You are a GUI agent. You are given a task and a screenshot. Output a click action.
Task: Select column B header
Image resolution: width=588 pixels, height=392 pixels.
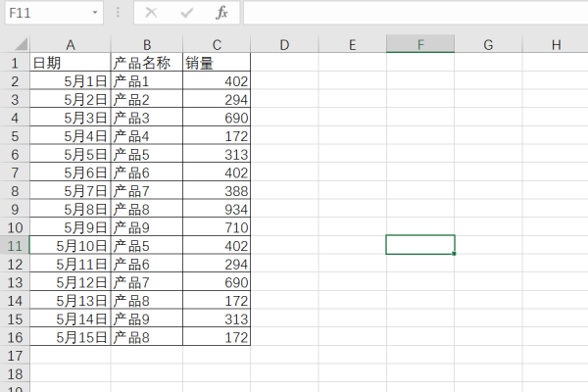(x=147, y=45)
